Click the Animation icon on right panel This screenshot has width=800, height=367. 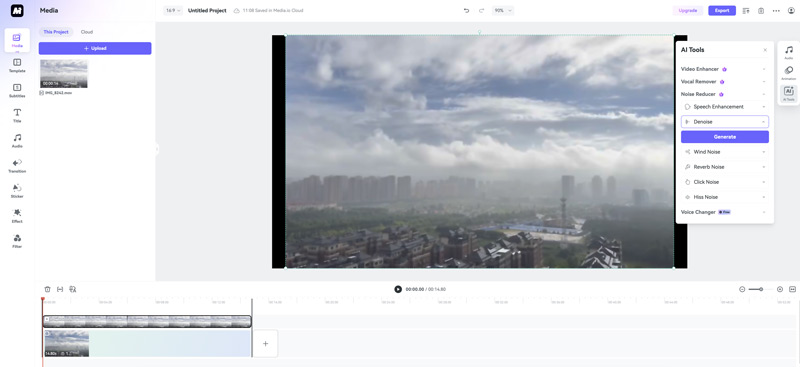tap(788, 73)
